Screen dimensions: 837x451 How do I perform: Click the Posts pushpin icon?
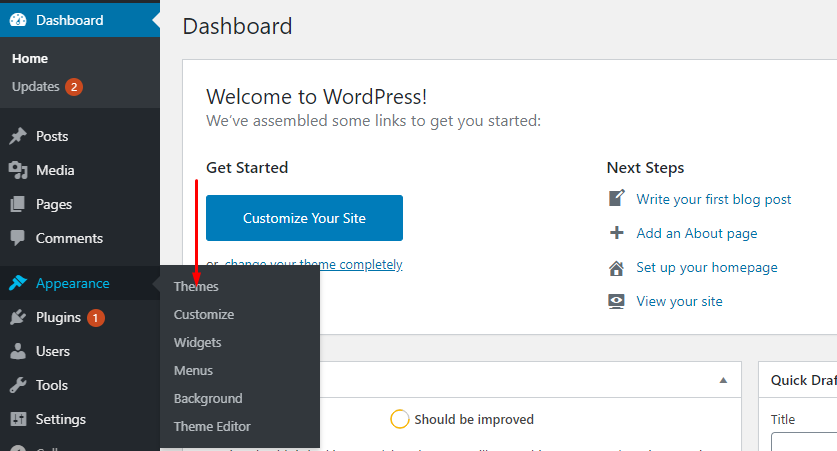click(18, 136)
